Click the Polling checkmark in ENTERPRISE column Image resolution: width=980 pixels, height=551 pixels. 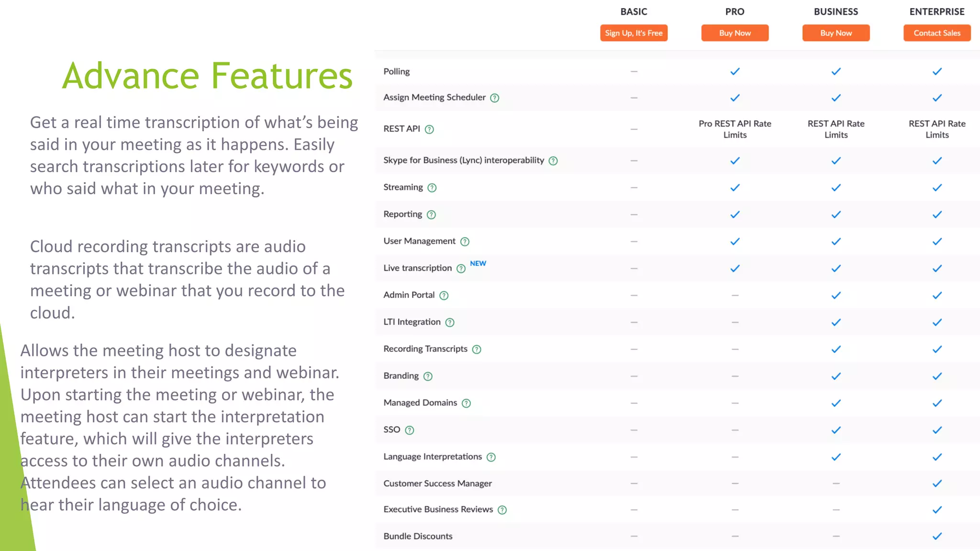click(x=937, y=71)
